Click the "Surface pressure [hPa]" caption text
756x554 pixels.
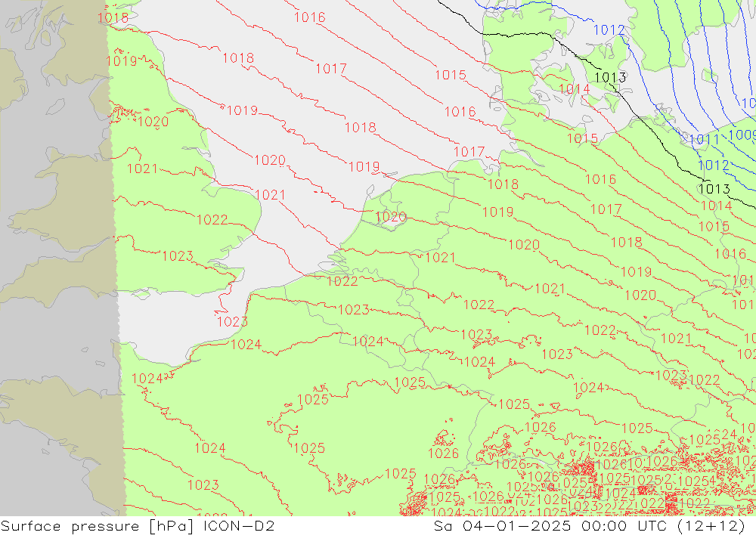pyautogui.click(x=98, y=526)
